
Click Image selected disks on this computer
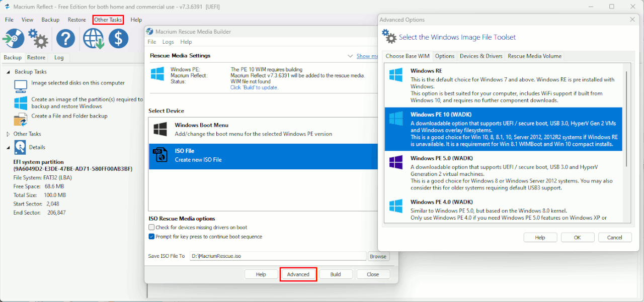(x=78, y=83)
